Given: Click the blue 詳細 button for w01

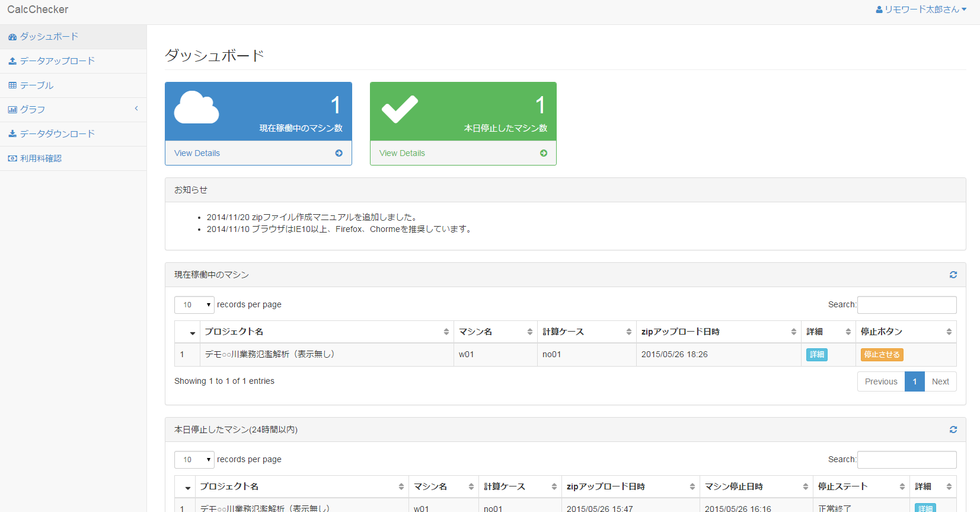Looking at the screenshot, I should [816, 355].
